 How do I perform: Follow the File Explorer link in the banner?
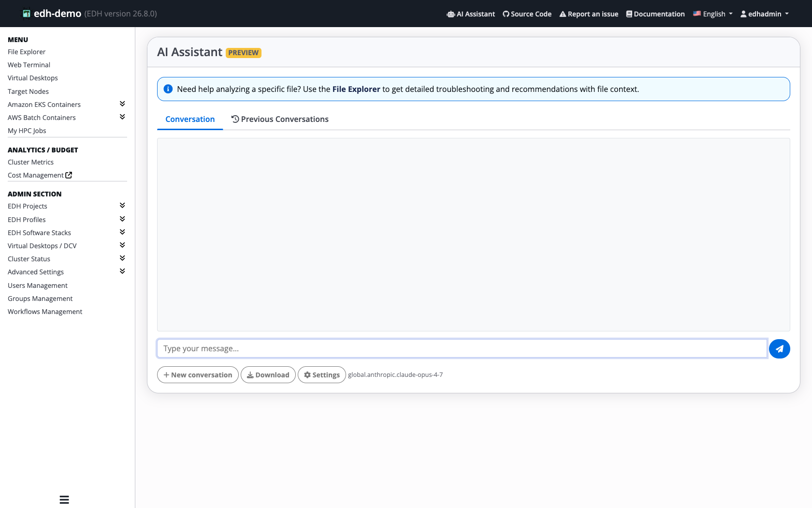click(356, 89)
